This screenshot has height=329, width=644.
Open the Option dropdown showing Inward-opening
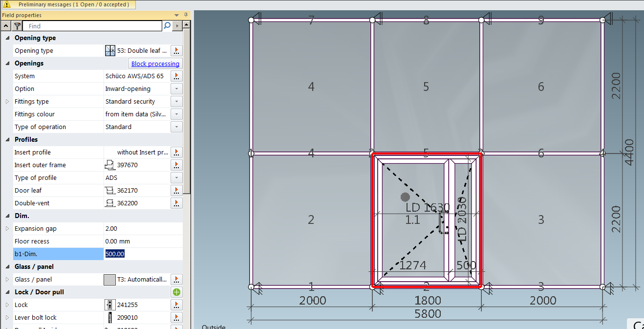pyautogui.click(x=176, y=88)
